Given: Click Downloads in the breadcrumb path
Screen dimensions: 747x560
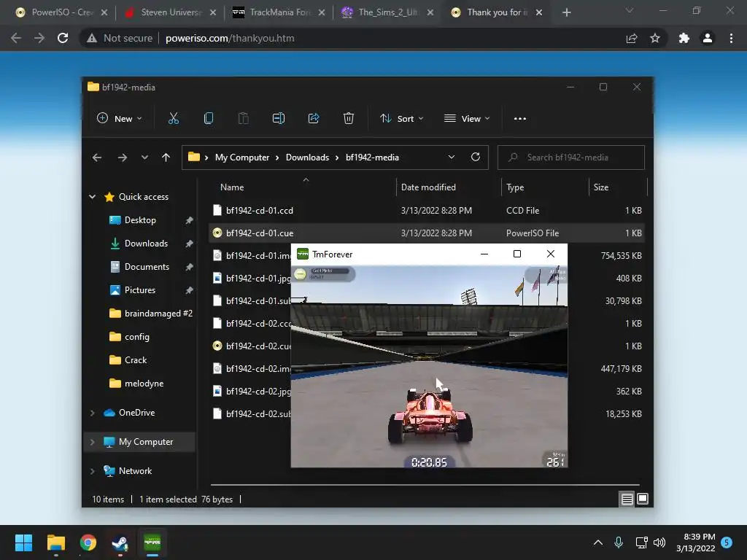Looking at the screenshot, I should 307,157.
